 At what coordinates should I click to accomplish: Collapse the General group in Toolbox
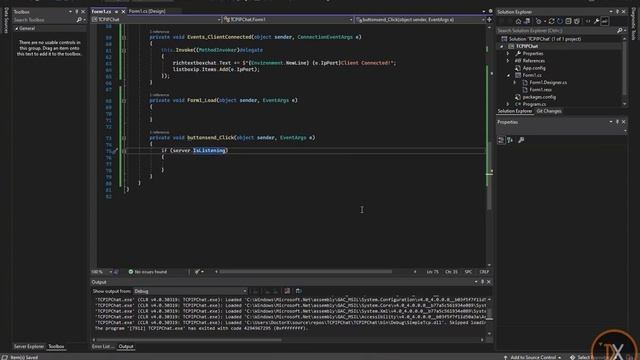pos(17,29)
